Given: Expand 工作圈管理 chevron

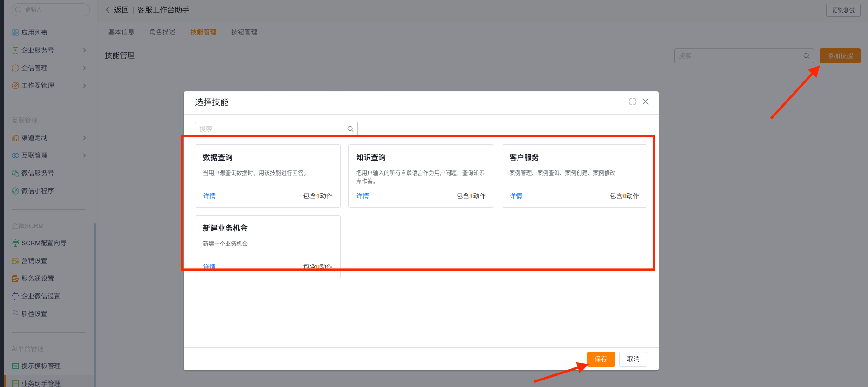Looking at the screenshot, I should pos(84,86).
